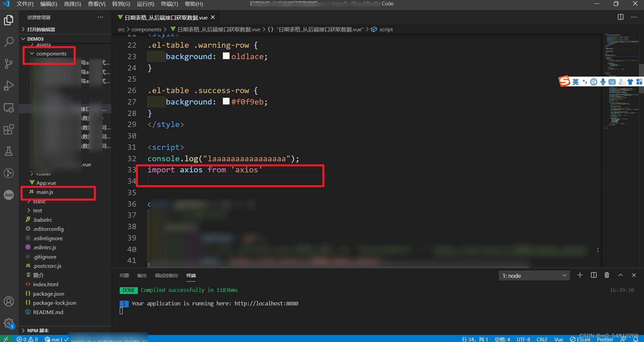
Task: Change encoding via UTF-8 status item
Action: click(x=523, y=339)
